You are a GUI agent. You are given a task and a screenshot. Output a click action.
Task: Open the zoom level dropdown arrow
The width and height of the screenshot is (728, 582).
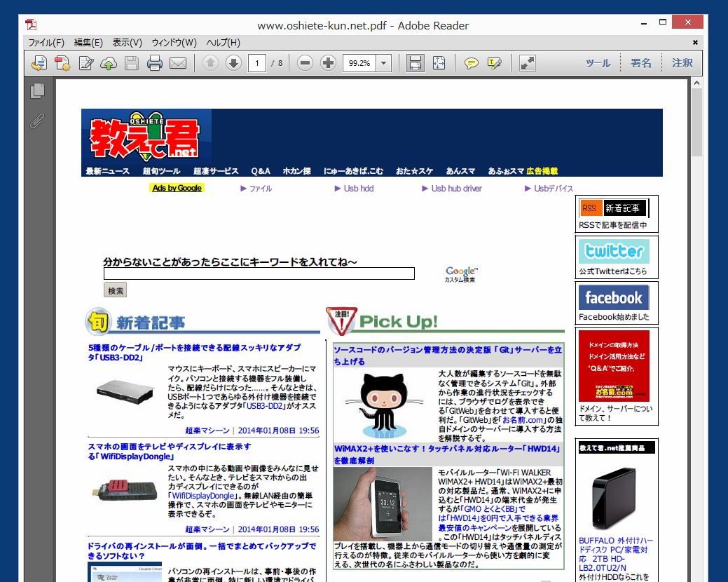(x=383, y=62)
